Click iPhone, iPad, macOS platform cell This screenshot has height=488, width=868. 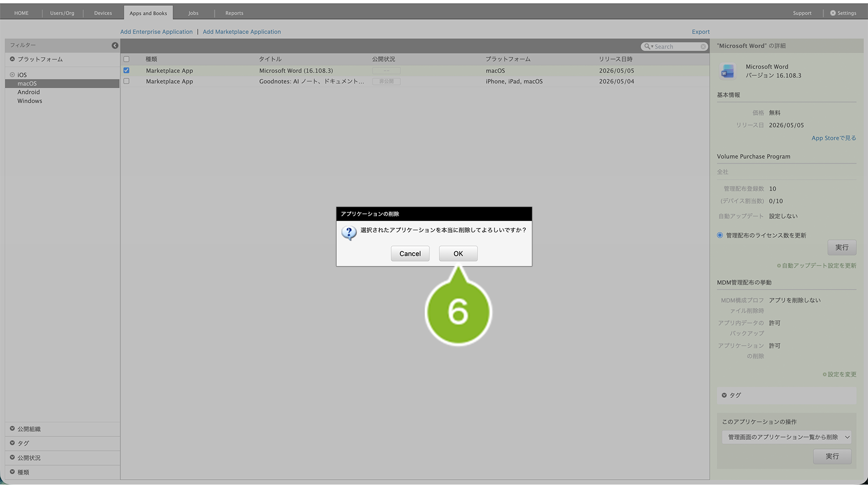click(x=514, y=81)
